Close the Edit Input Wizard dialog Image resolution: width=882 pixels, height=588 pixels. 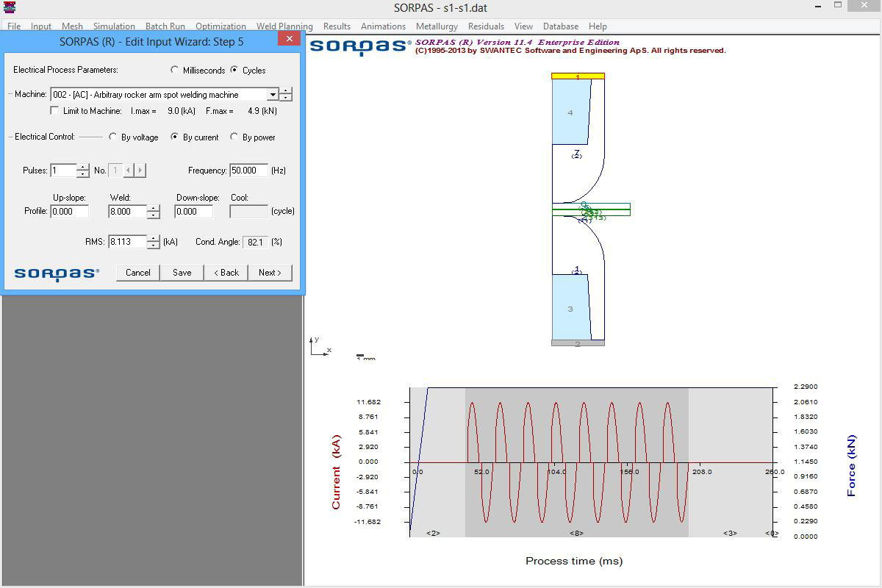pyautogui.click(x=289, y=40)
